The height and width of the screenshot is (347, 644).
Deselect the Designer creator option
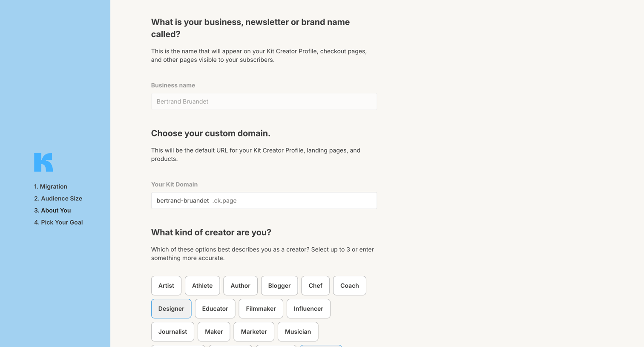pyautogui.click(x=171, y=309)
